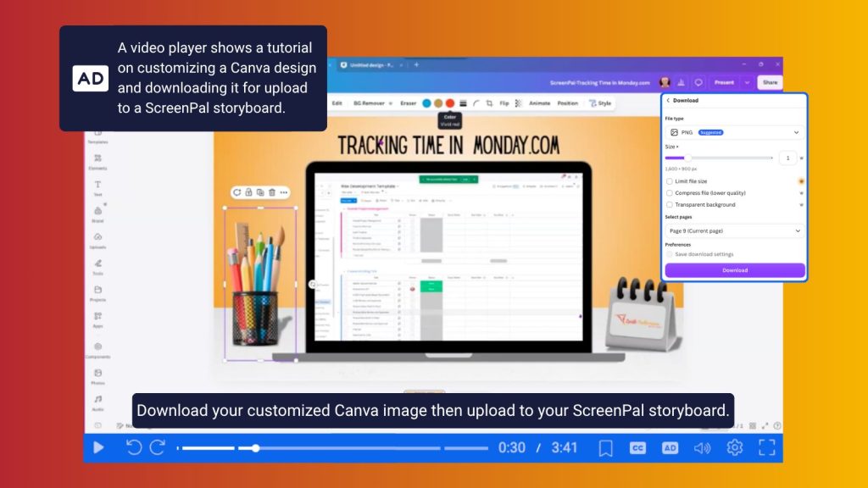Open the Tools panel in Canva sidebar

97,267
